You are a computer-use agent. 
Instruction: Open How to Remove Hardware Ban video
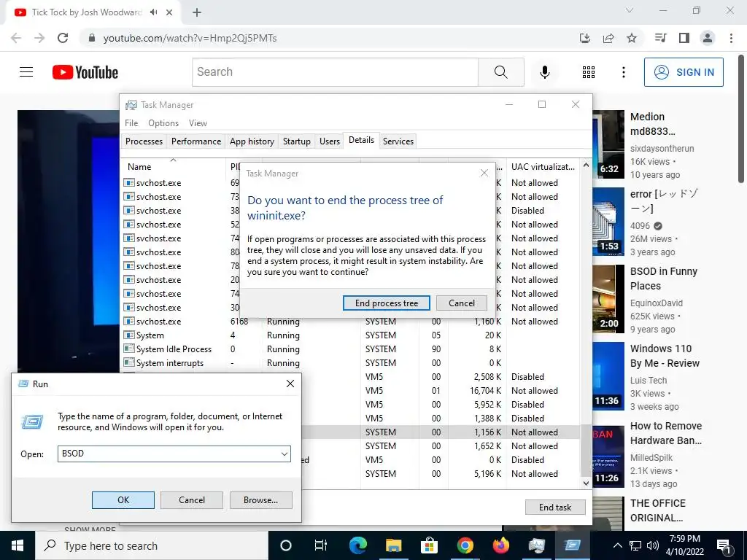point(665,433)
